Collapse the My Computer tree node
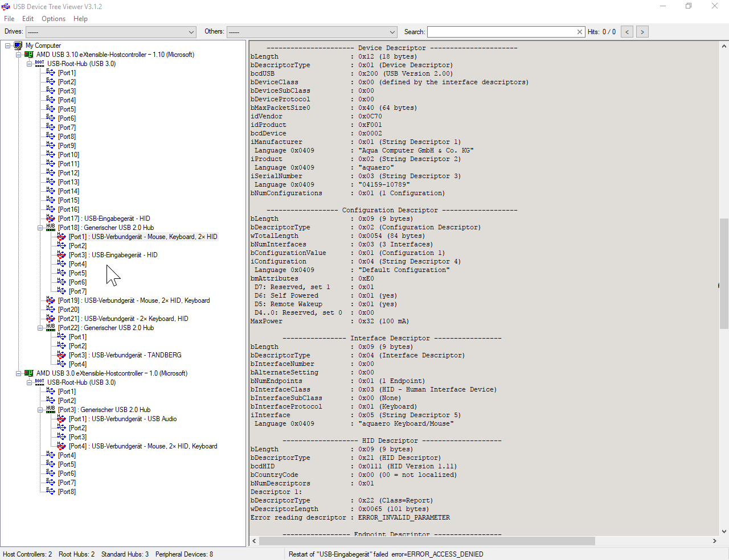Screen dimensions: 729x560 (x=8, y=46)
